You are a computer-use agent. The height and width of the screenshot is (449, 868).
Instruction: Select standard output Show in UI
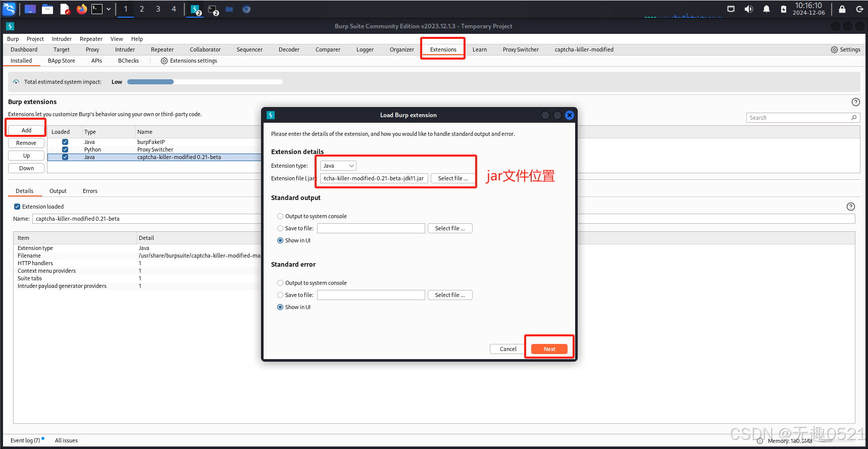(x=280, y=240)
